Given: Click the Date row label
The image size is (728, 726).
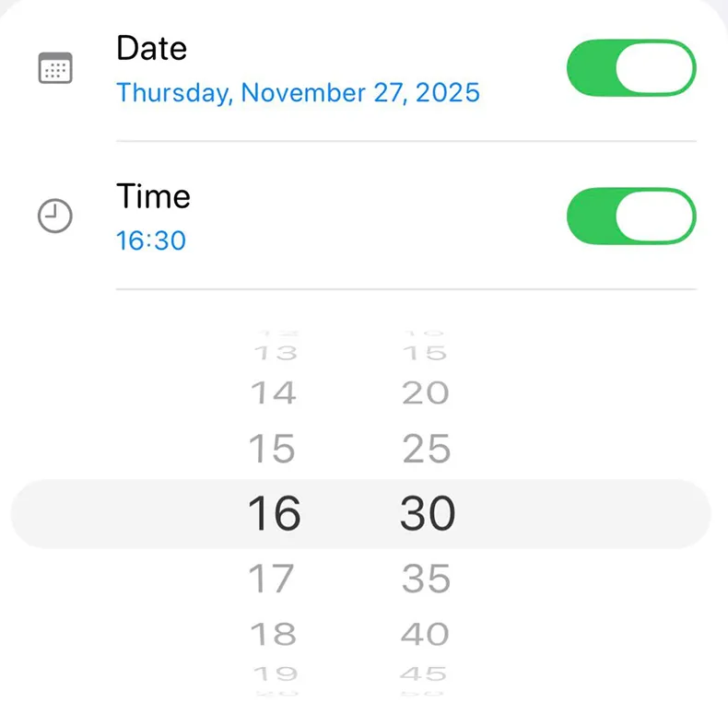Looking at the screenshot, I should [x=152, y=48].
